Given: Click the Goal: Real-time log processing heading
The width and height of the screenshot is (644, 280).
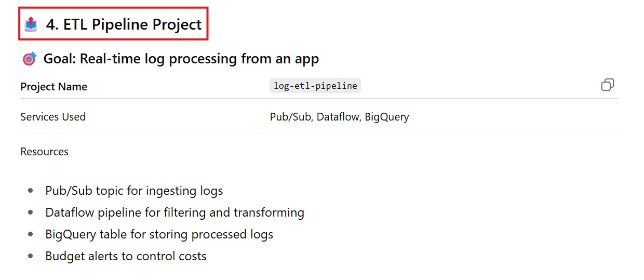Looking at the screenshot, I should [x=181, y=59].
